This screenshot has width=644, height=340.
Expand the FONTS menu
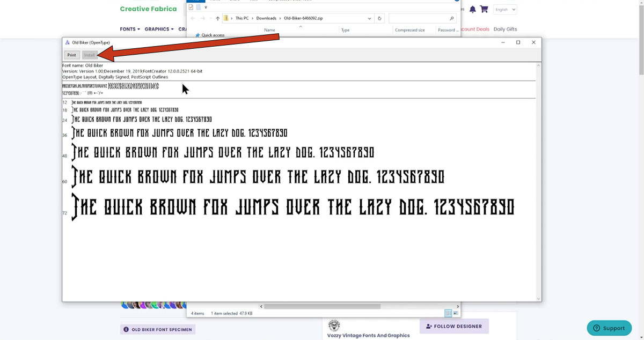click(x=130, y=29)
